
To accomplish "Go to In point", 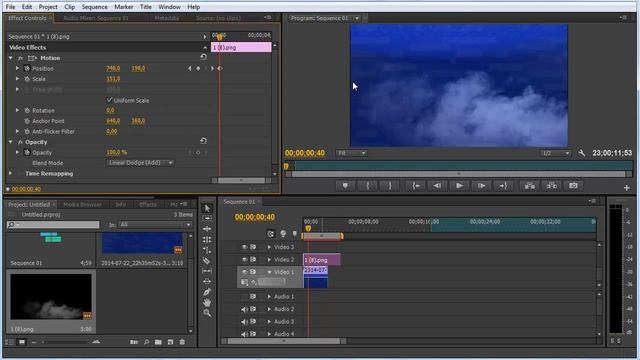I will [416, 186].
